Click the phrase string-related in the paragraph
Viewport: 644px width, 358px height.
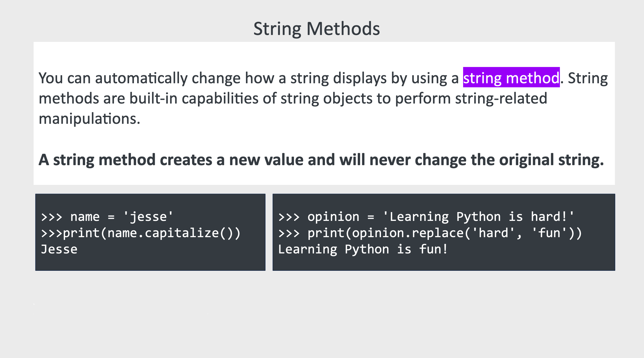(x=501, y=99)
